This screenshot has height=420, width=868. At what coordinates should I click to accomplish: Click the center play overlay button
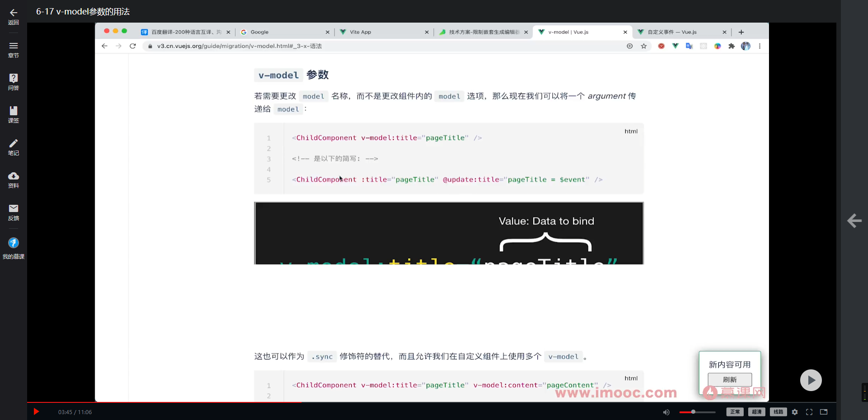[x=811, y=380]
